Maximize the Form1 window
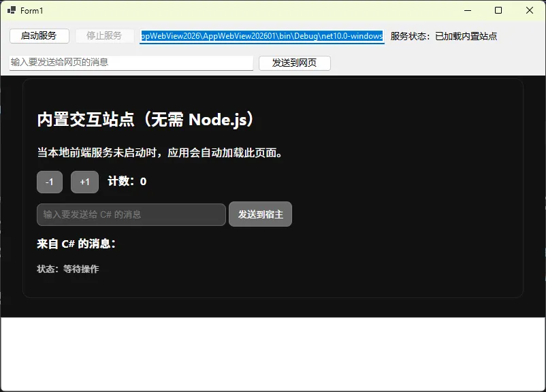The height and width of the screenshot is (392, 546). point(498,10)
